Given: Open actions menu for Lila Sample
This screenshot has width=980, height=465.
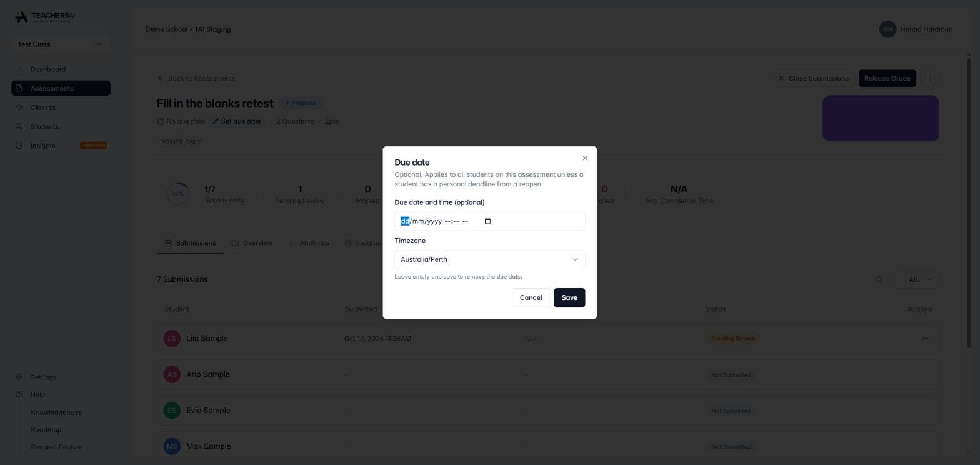Looking at the screenshot, I should click(x=925, y=339).
